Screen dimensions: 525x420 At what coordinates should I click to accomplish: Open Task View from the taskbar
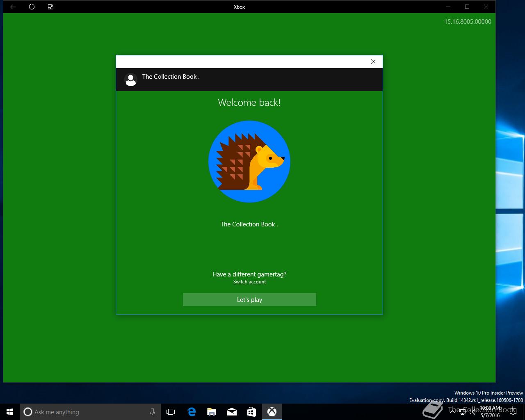[x=171, y=412]
